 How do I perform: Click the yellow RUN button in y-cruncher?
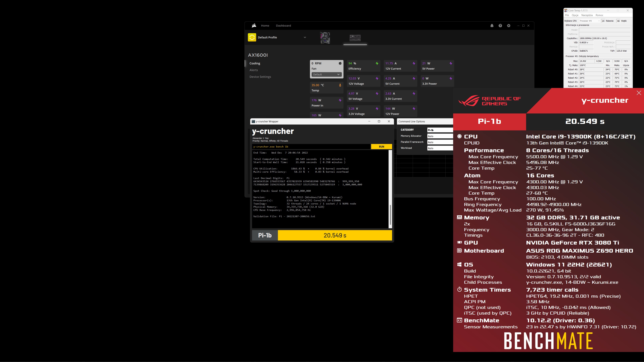[x=382, y=147]
